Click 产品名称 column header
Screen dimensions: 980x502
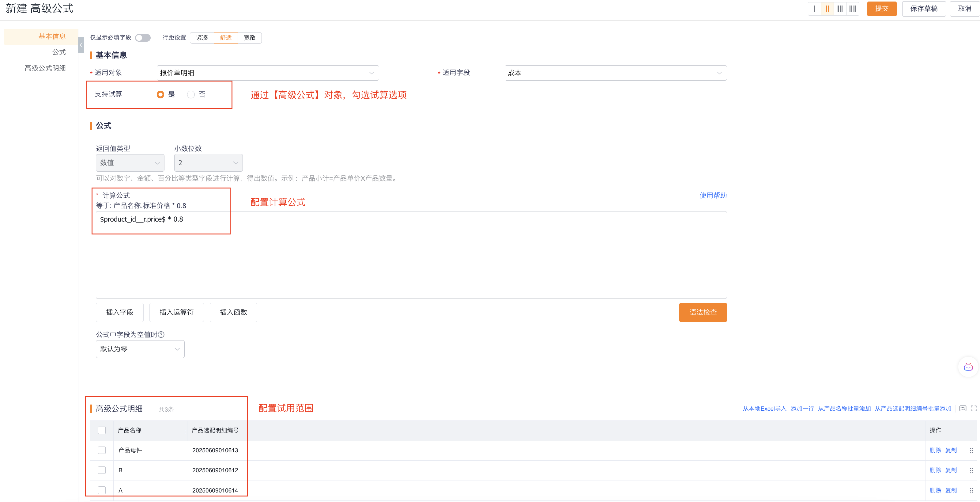tap(129, 430)
